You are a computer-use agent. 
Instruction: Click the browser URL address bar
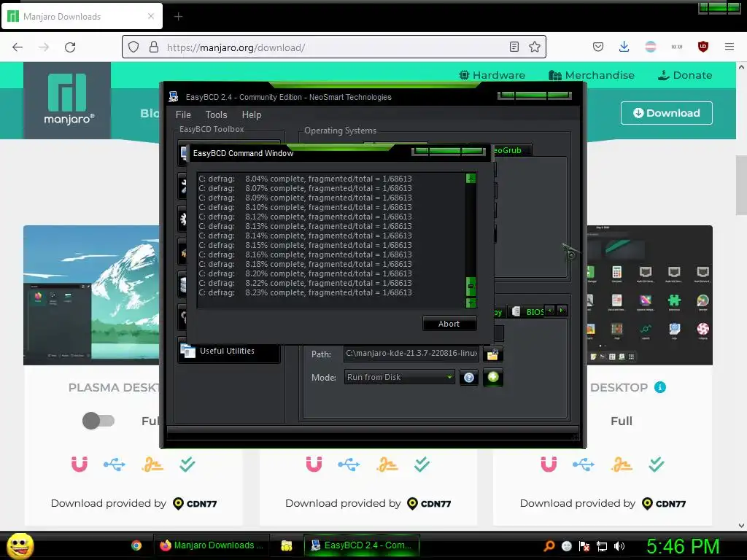point(333,47)
